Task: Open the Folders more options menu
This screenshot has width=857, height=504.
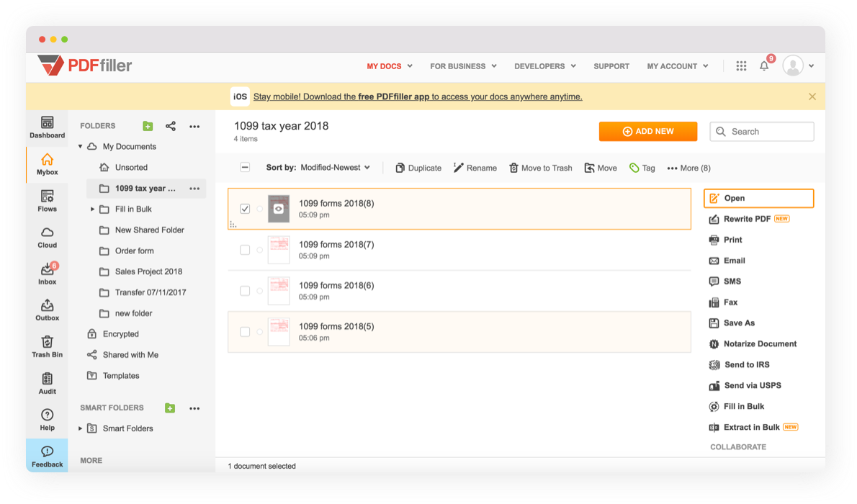Action: 194,126
